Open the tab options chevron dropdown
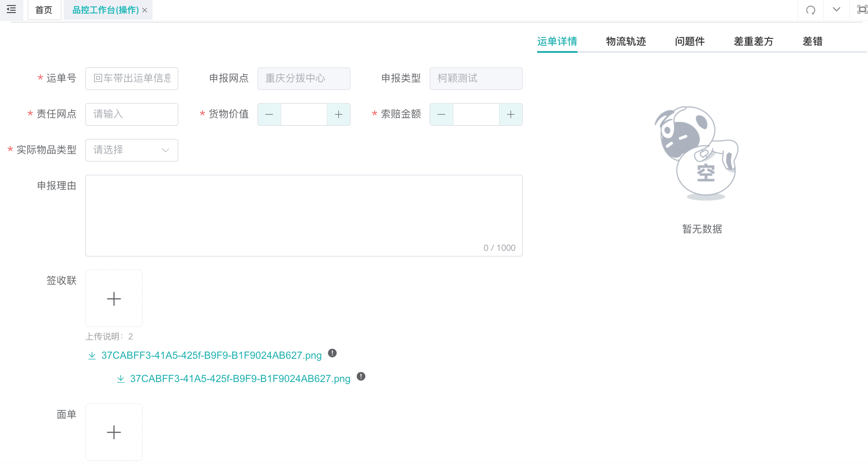The width and height of the screenshot is (868, 464). [837, 9]
